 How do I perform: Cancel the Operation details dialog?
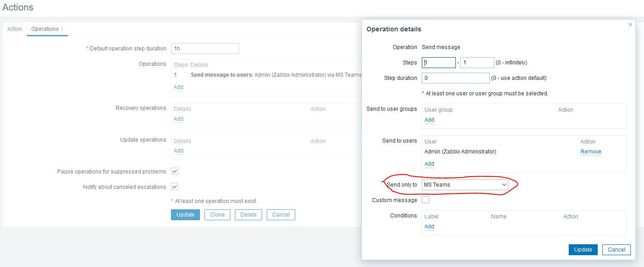click(x=616, y=249)
